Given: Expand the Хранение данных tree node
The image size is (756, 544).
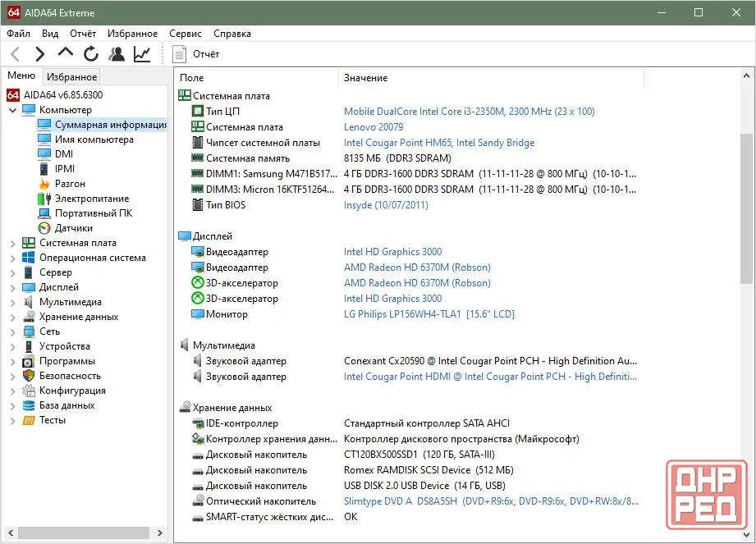Looking at the screenshot, I should (12, 317).
